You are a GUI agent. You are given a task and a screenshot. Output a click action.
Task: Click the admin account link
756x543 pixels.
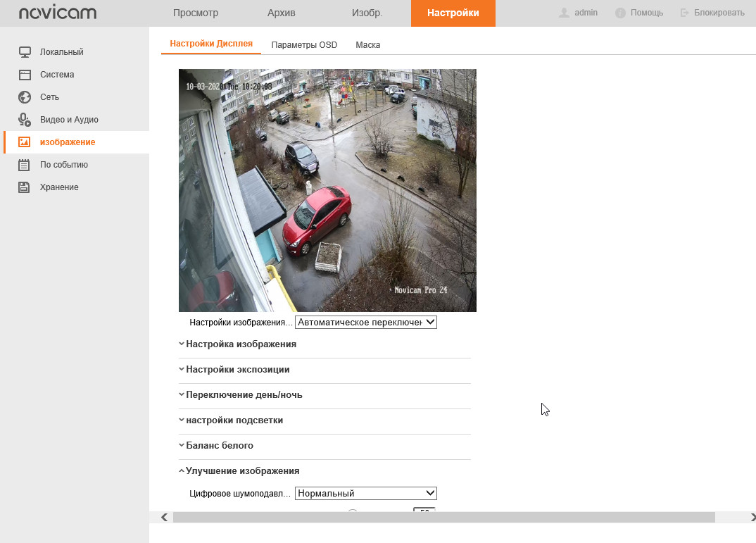click(x=586, y=13)
